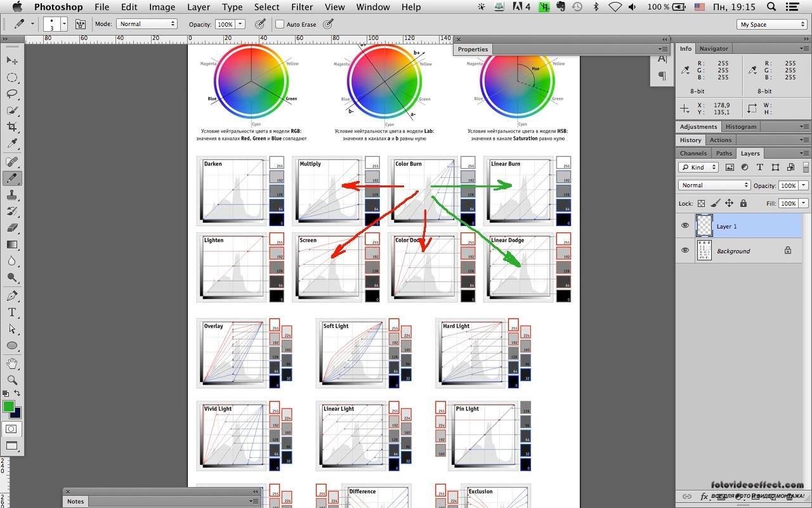
Task: Switch to the Channels tab
Action: coord(693,153)
